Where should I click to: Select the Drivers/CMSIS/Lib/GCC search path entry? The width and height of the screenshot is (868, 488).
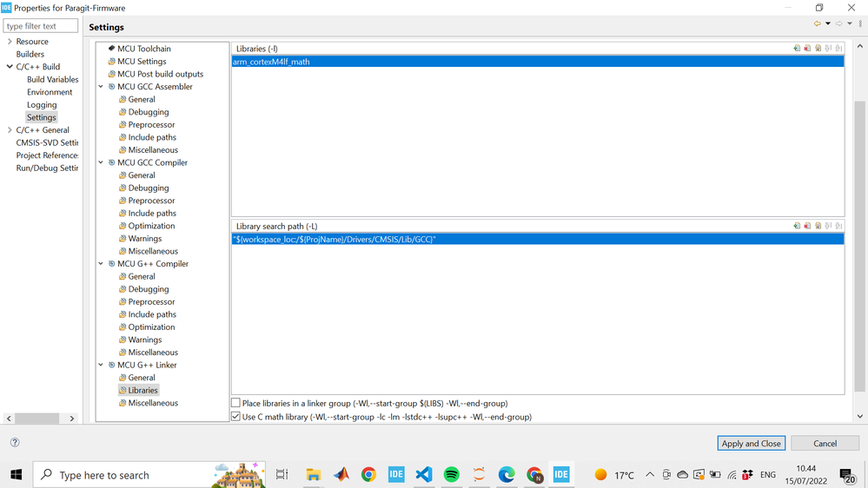(x=538, y=239)
